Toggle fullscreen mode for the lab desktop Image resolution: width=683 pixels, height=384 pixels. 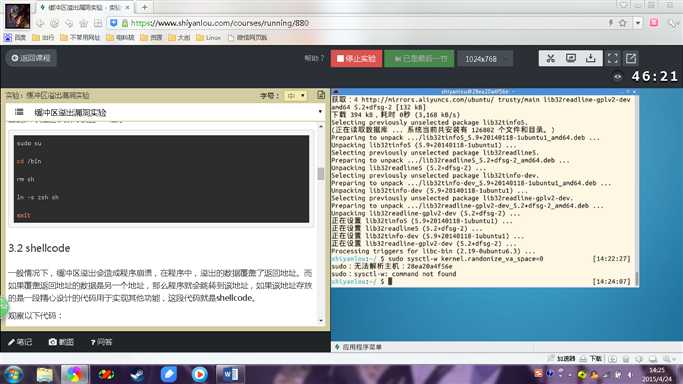click(x=613, y=58)
